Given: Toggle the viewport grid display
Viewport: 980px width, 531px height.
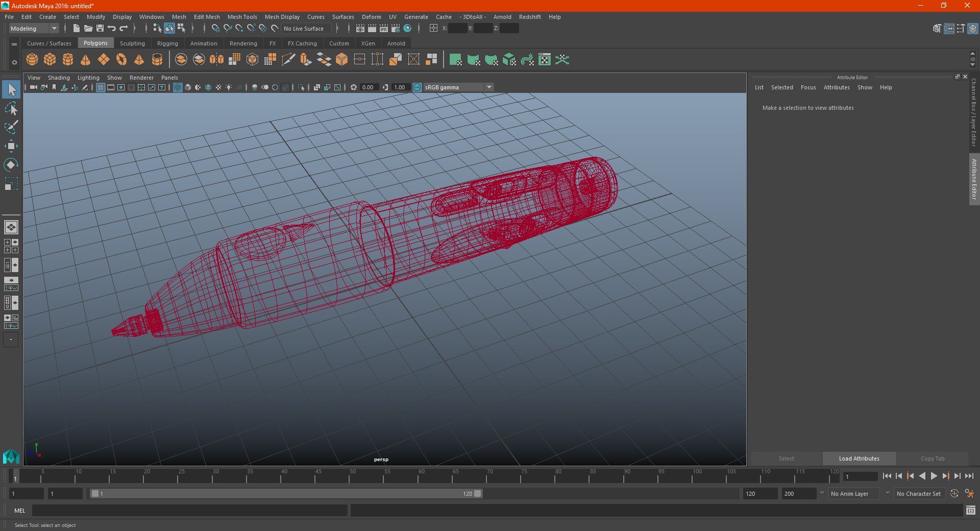Looking at the screenshot, I should click(101, 87).
